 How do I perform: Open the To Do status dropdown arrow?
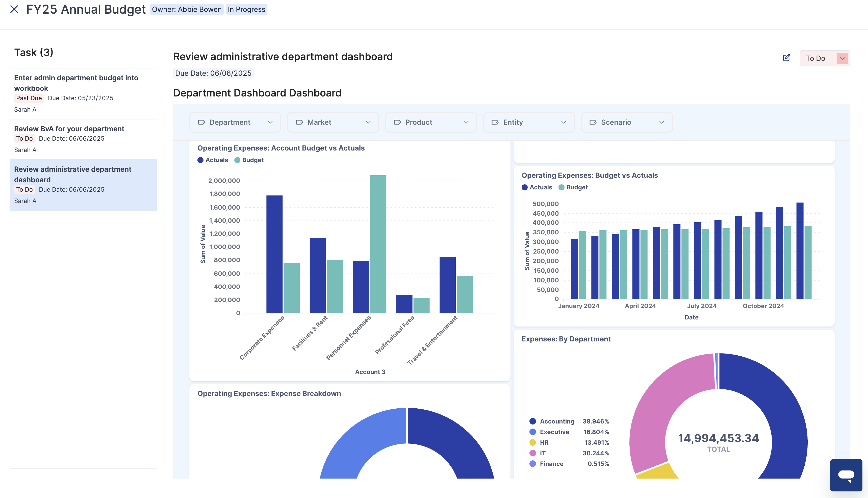(x=843, y=59)
